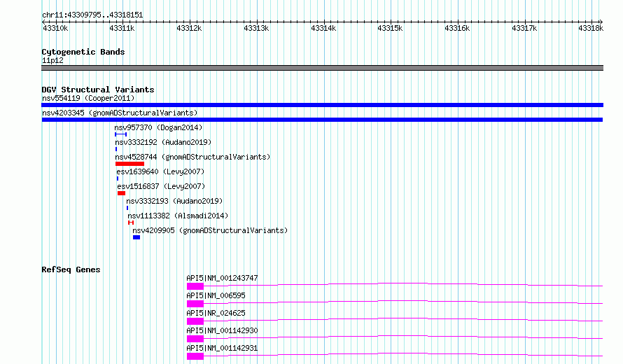Click the 43317k ruler tick label
The image size is (623, 364).
coord(524,28)
